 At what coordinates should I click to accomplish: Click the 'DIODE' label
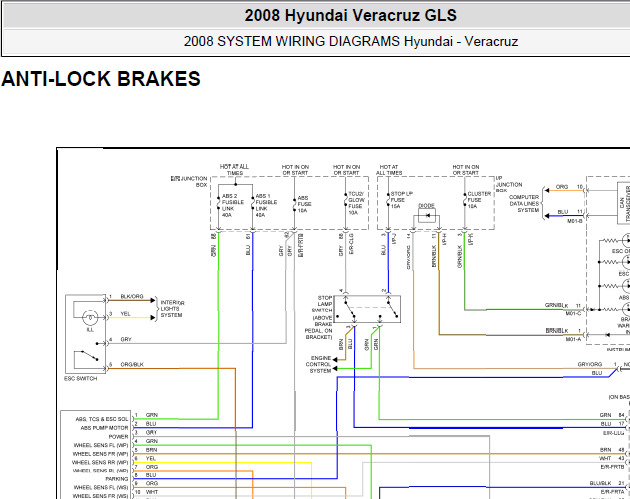pos(426,206)
